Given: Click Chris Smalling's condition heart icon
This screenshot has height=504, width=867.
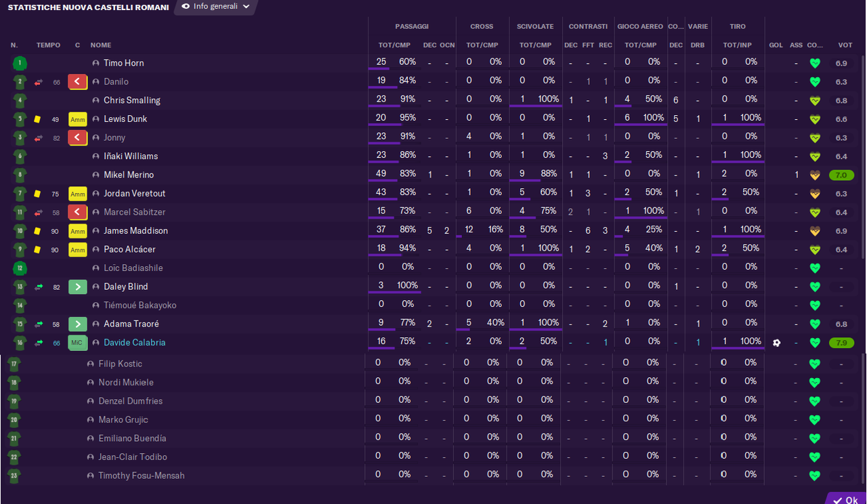Looking at the screenshot, I should 815,101.
